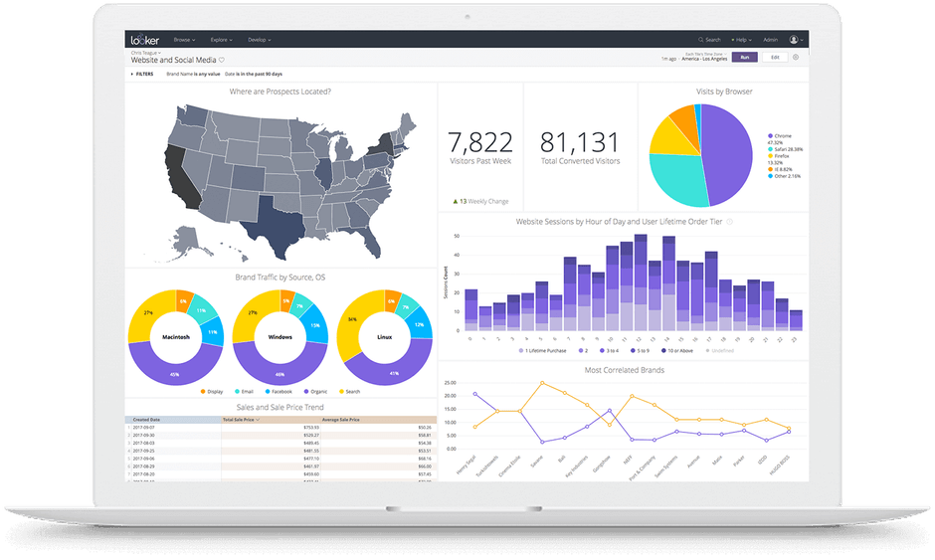Click the Edit button

pyautogui.click(x=775, y=58)
